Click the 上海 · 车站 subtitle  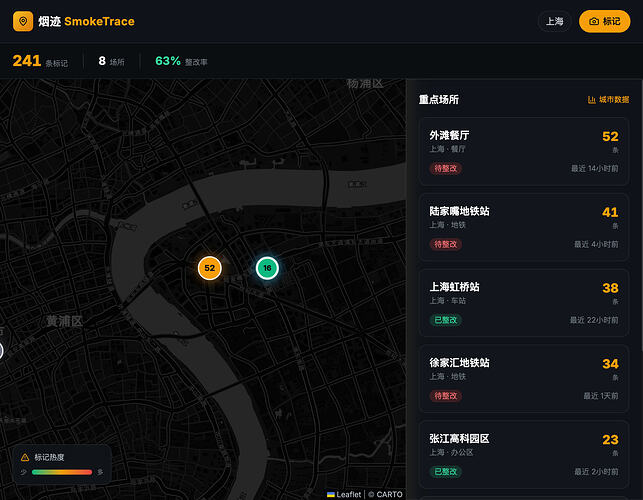pyautogui.click(x=447, y=301)
